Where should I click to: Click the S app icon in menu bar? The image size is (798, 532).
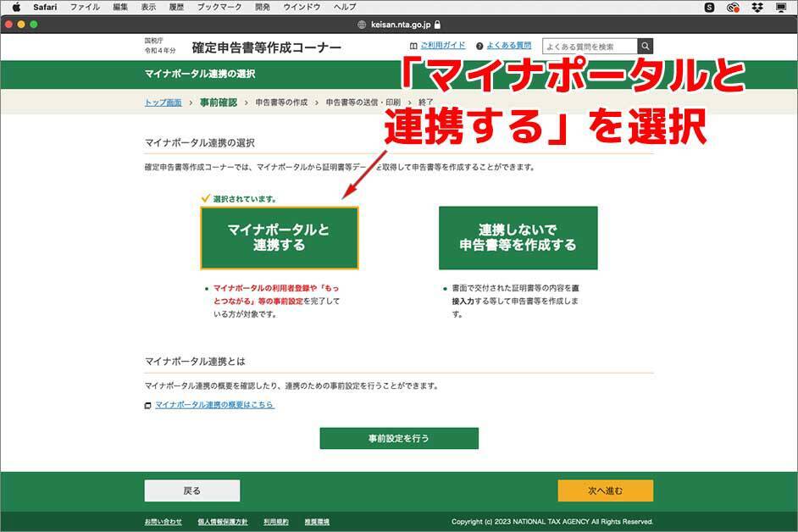click(x=709, y=7)
